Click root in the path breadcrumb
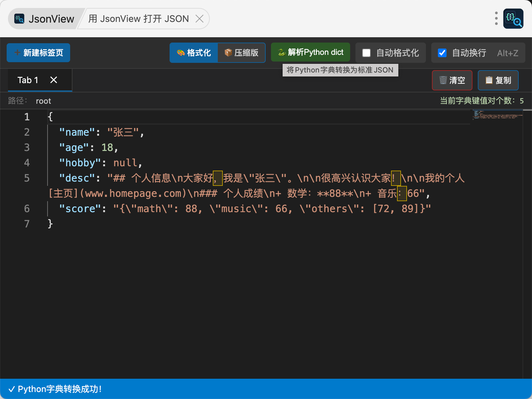The width and height of the screenshot is (532, 399). 43,101
